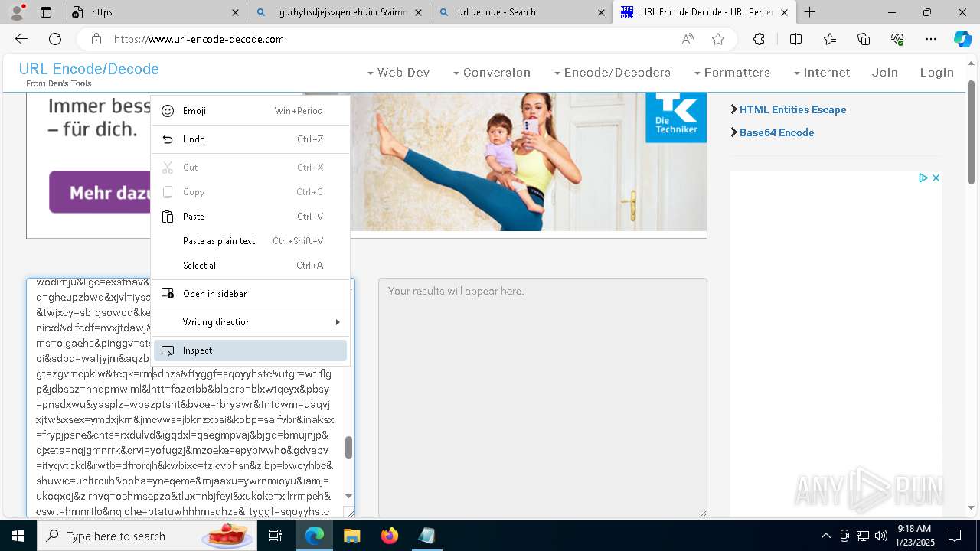Close the URL Encode Decode tab
The image size is (980, 551).
tap(784, 12)
